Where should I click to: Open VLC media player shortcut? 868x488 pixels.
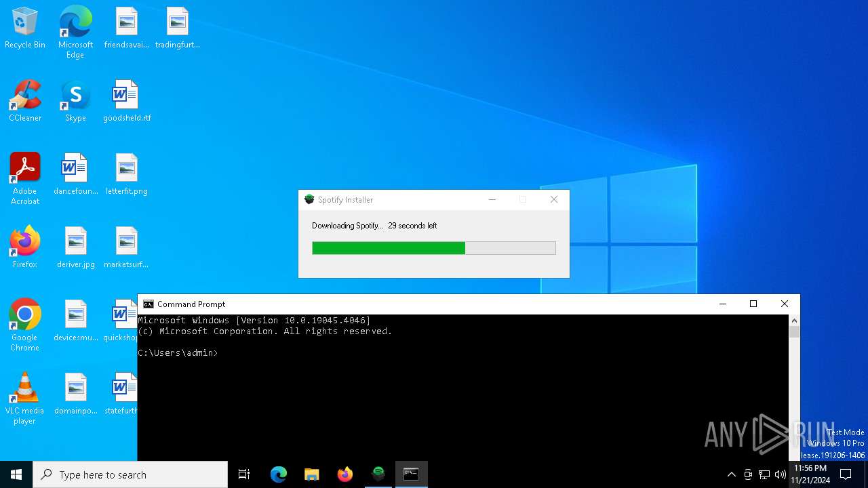pyautogui.click(x=25, y=399)
